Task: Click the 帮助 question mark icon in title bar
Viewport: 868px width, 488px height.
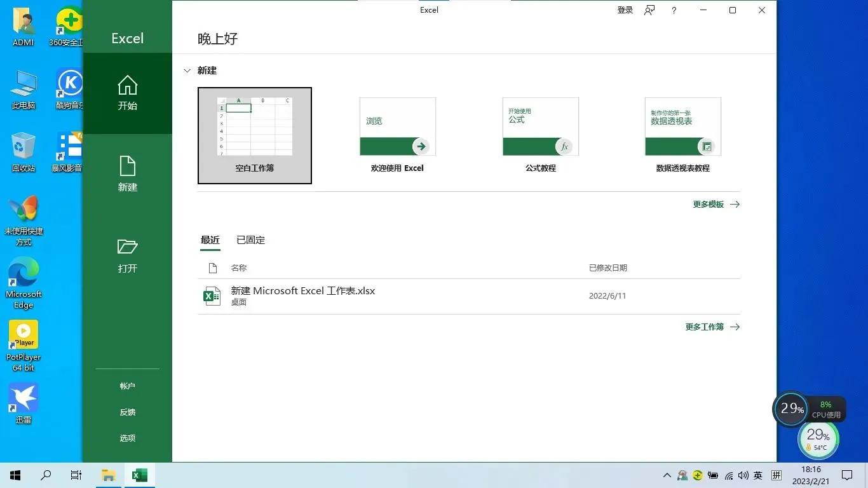Action: coord(674,10)
